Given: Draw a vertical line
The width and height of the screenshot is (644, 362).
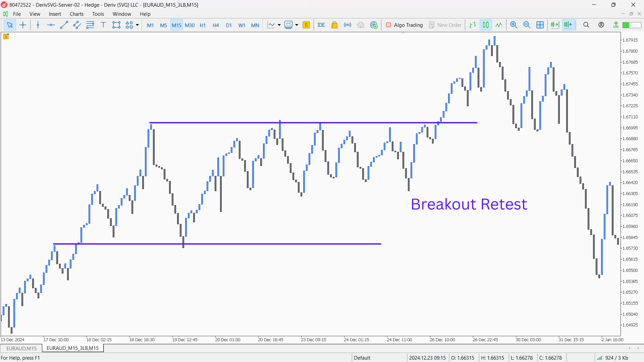Looking at the screenshot, I should [38, 25].
